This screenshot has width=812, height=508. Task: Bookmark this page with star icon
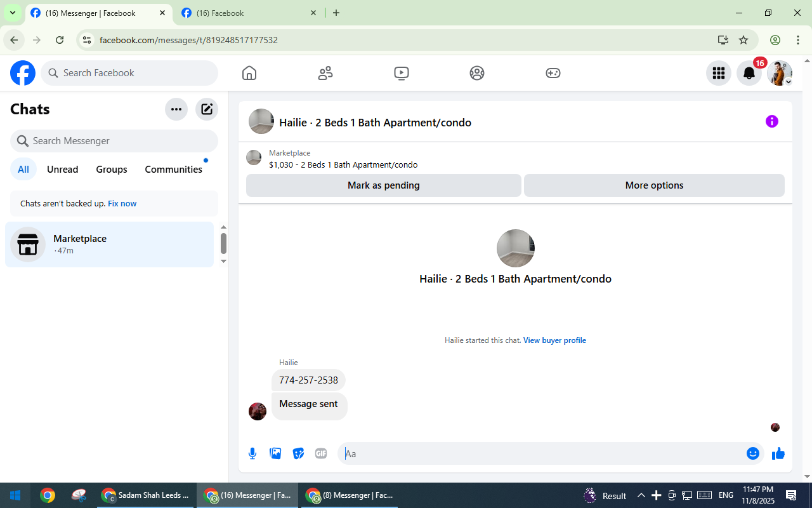click(743, 40)
